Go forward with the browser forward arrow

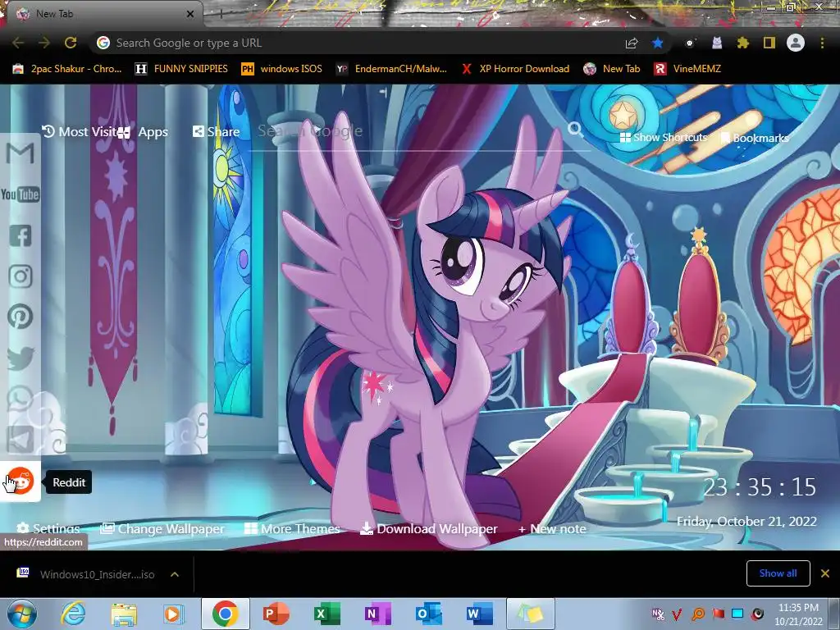click(44, 43)
